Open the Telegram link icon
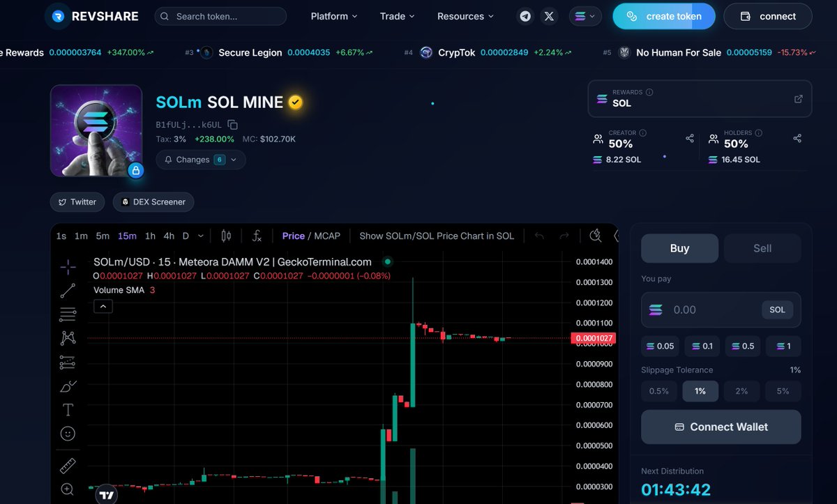The image size is (837, 504). coord(525,16)
